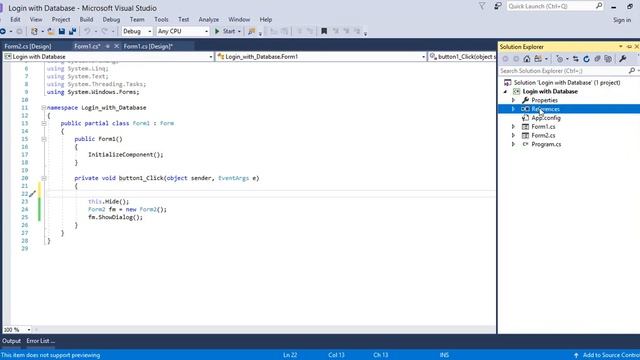The width and height of the screenshot is (640, 360).
Task: Toggle the bookmark icon in toolbar
Action: click(x=324, y=31)
